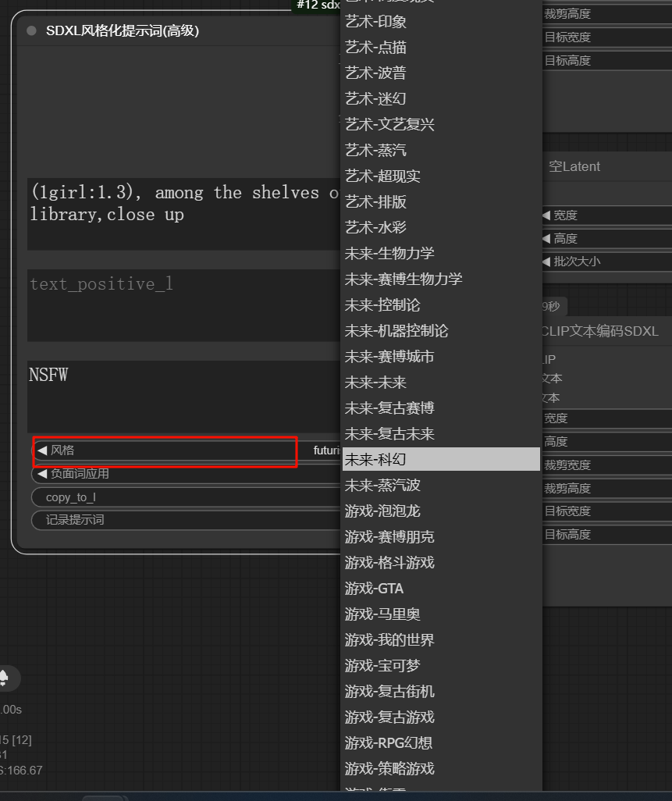Image resolution: width=672 pixels, height=801 pixels.
Task: Edit the NSFW negative prompt field
Action: pos(184,397)
